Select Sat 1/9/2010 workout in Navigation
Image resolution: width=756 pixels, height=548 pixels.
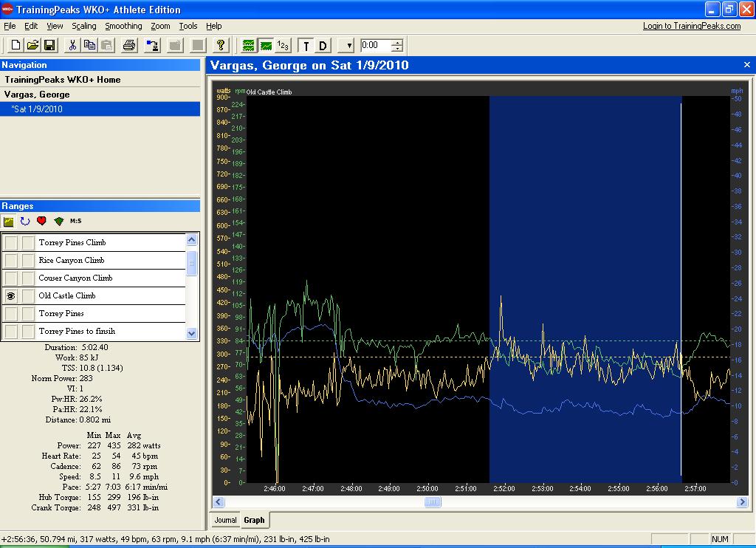click(37, 109)
